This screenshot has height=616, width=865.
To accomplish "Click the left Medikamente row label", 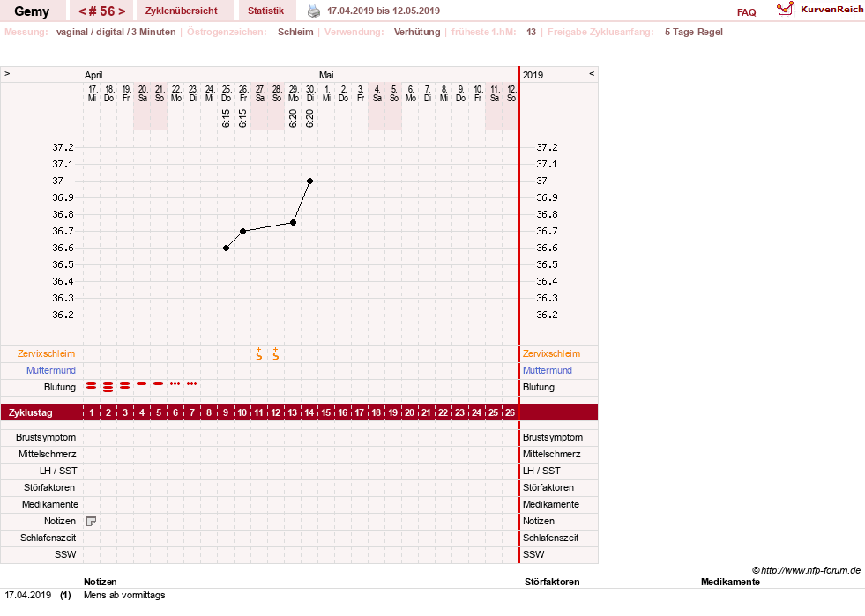I will [50, 504].
